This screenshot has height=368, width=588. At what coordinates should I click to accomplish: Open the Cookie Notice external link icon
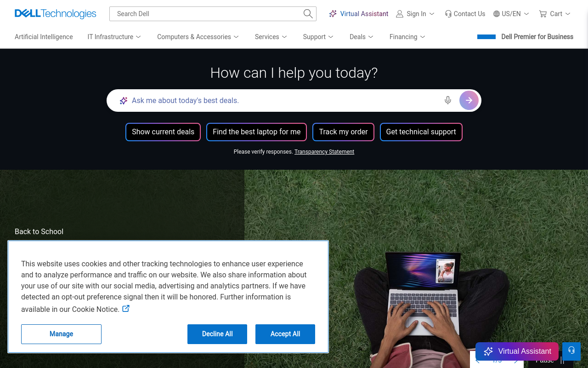[x=126, y=309]
